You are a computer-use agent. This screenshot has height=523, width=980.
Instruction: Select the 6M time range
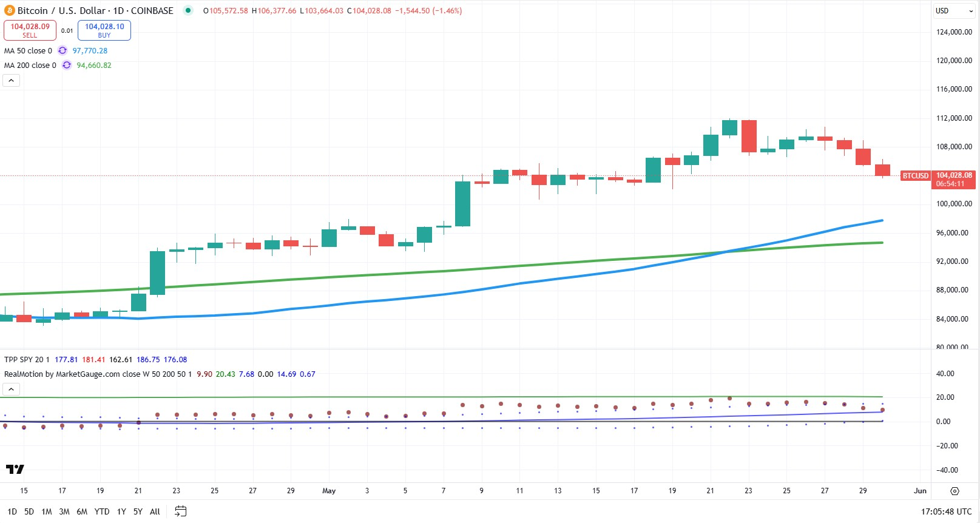(82, 511)
